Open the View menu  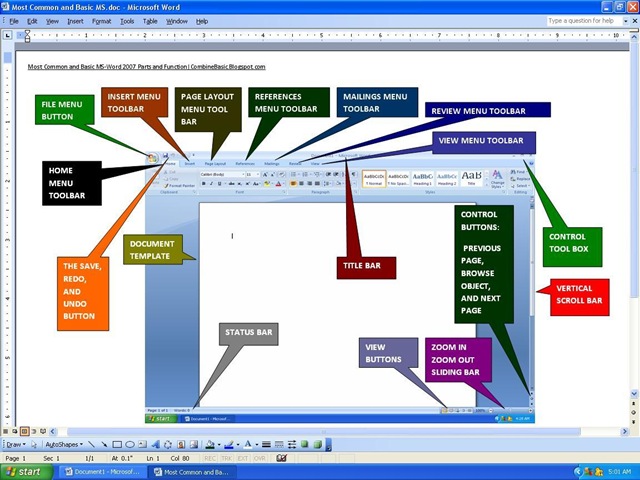point(52,21)
